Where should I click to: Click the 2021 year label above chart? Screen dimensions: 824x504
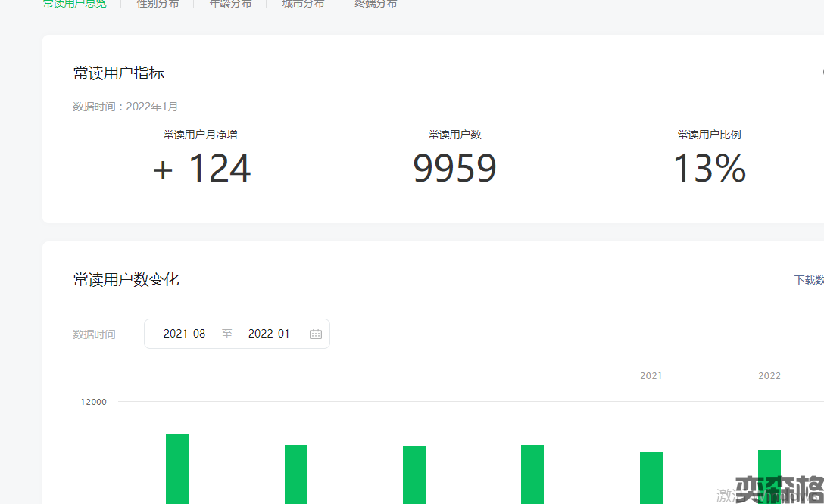[651, 376]
